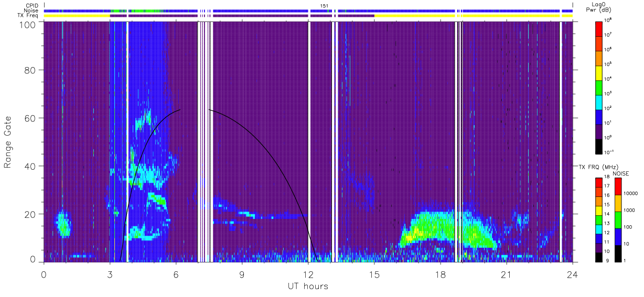Screen dimensions: 644x297
Task: Click the '3' tick on the UT hours axis
Action: click(110, 274)
